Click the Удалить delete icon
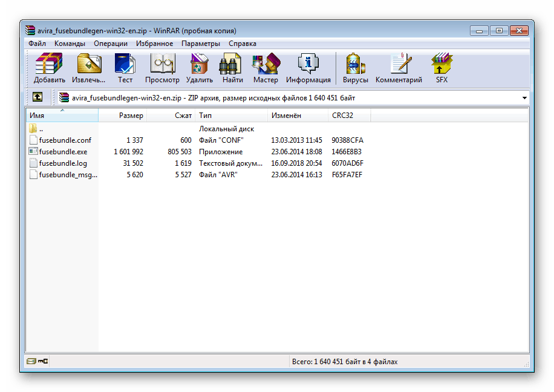The width and height of the screenshot is (554, 392). tap(199, 68)
